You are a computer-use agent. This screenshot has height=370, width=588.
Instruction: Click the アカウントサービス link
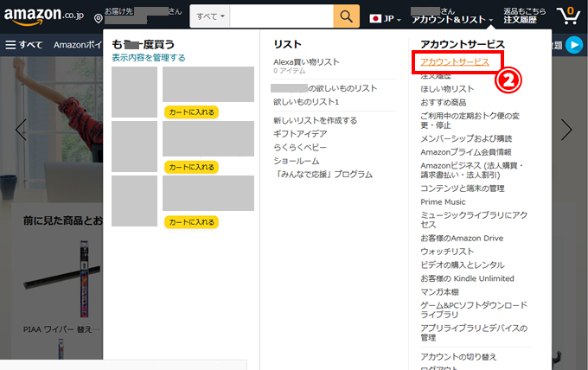(455, 62)
